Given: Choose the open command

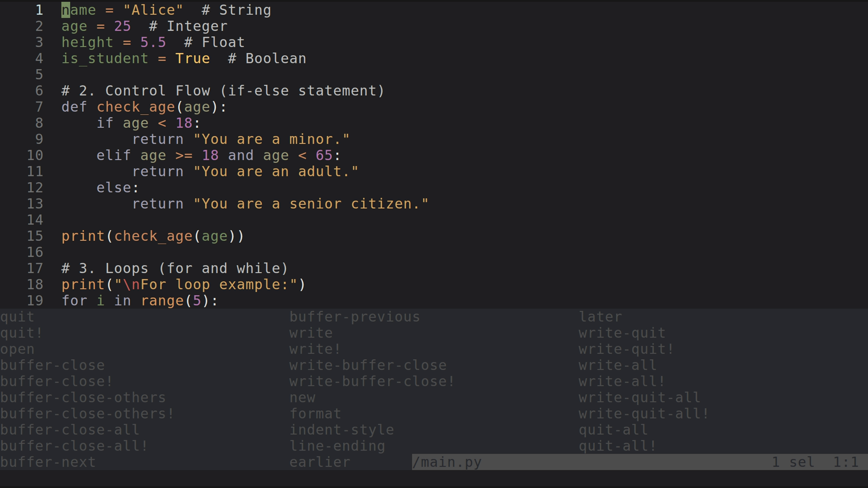Looking at the screenshot, I should coord(17,349).
